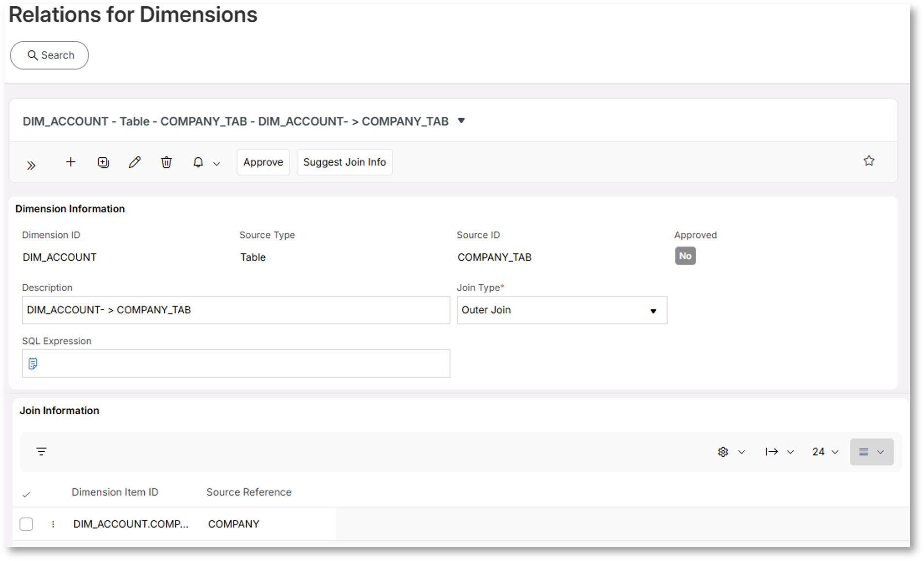924x561 pixels.
Task: Click DIM_ACCOUNT Dimension ID value
Action: [x=59, y=257]
